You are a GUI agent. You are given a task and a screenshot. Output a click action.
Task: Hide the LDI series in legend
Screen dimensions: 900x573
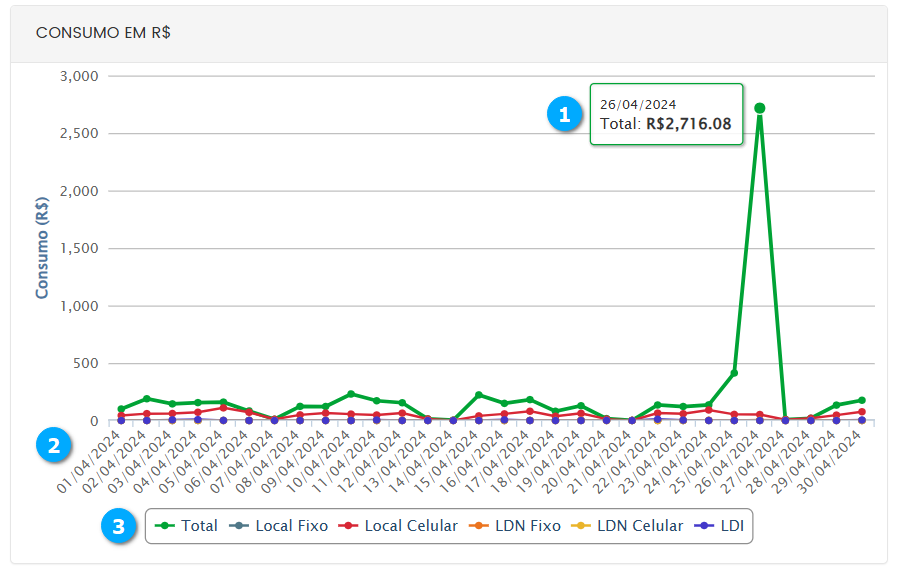pos(720,526)
